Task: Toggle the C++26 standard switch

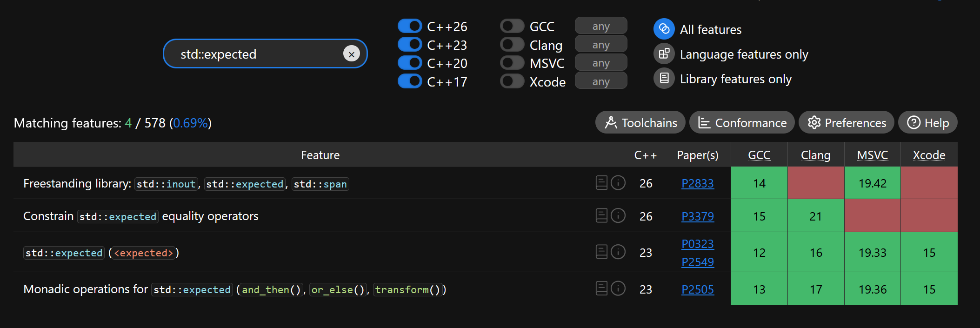Action: click(410, 26)
